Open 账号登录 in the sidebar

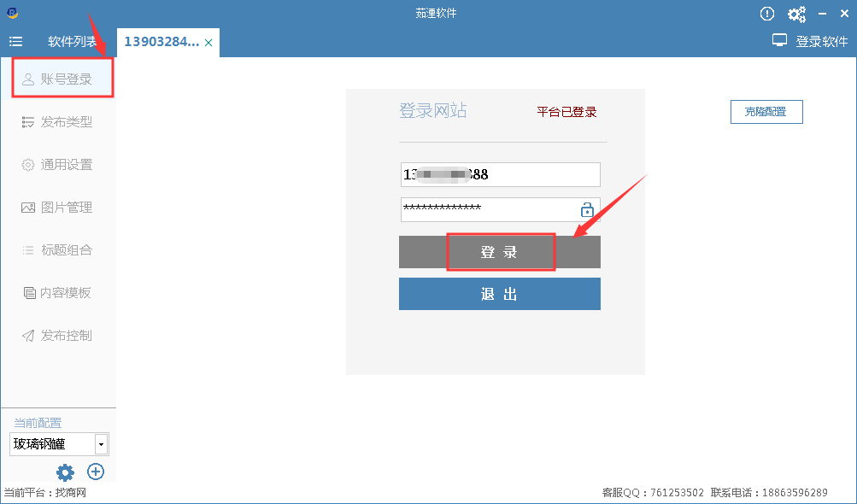pyautogui.click(x=65, y=79)
